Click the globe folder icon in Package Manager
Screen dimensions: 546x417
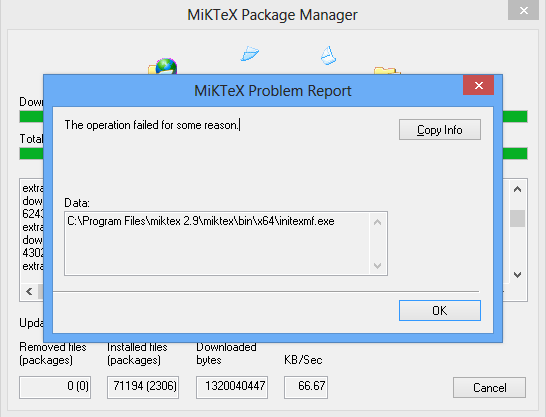163,66
